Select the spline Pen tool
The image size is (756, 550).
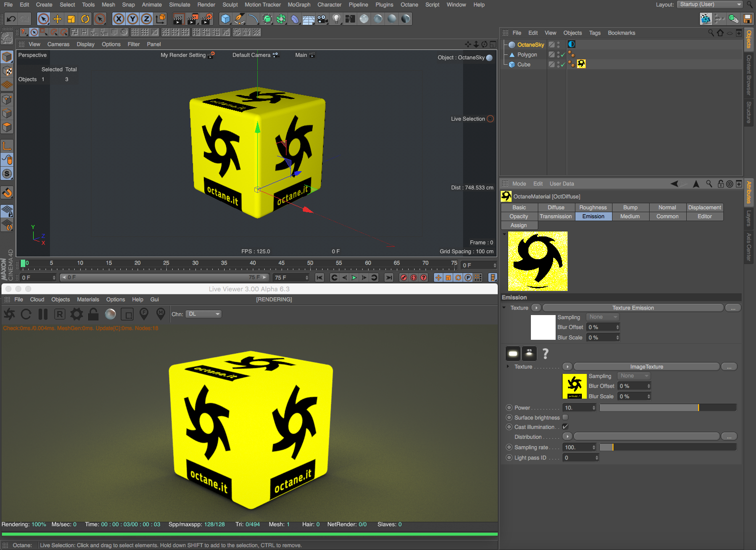[x=239, y=19]
